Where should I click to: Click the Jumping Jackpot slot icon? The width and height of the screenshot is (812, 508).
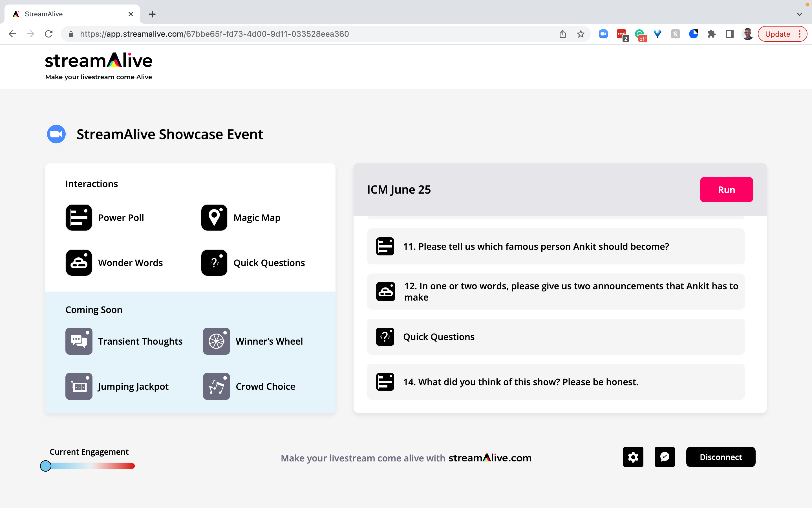click(x=79, y=386)
